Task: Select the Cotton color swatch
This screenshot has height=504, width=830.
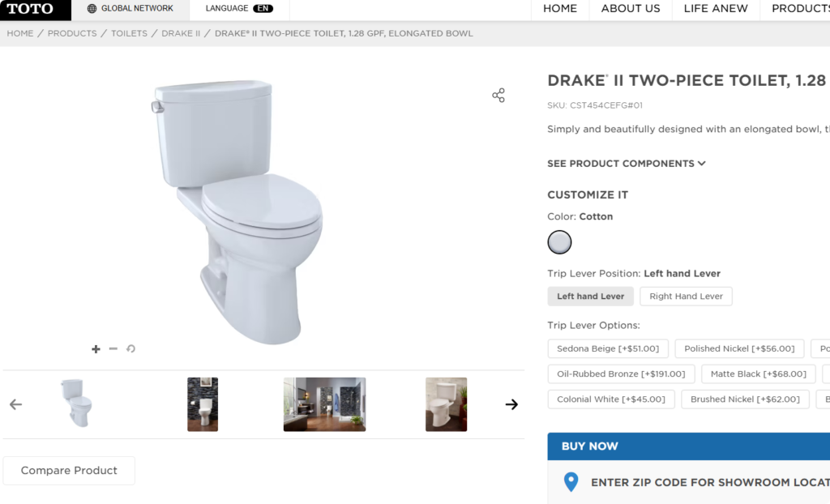Action: click(559, 242)
